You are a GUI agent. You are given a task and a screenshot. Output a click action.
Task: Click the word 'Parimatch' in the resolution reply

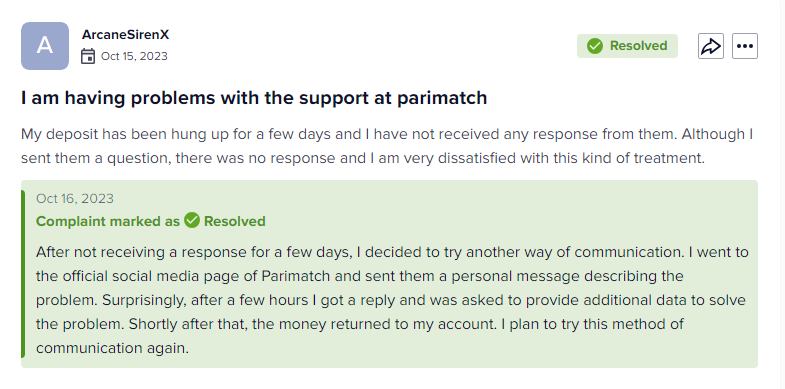[296, 276]
